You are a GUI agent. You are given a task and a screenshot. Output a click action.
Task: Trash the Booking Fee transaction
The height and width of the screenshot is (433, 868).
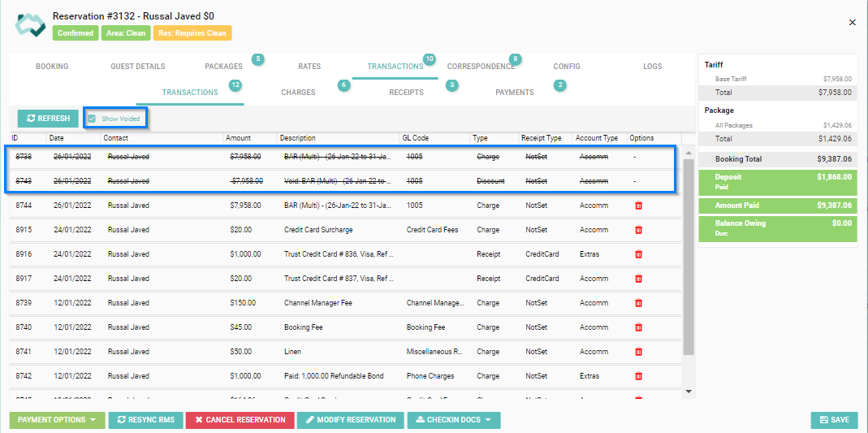pyautogui.click(x=638, y=327)
